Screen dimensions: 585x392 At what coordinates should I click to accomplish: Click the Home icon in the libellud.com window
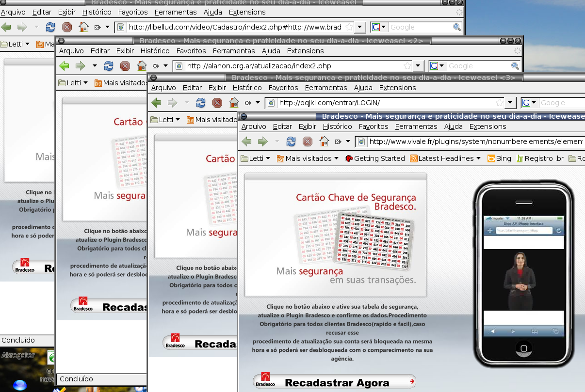(83, 27)
